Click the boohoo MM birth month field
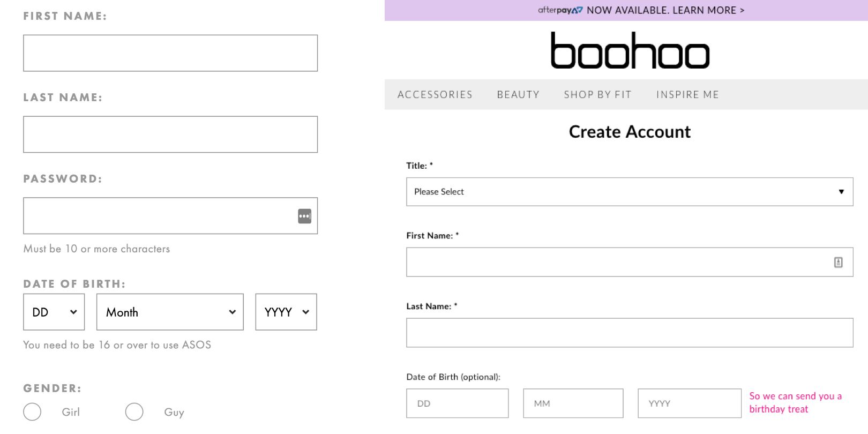This screenshot has width=868, height=434. 573,403
